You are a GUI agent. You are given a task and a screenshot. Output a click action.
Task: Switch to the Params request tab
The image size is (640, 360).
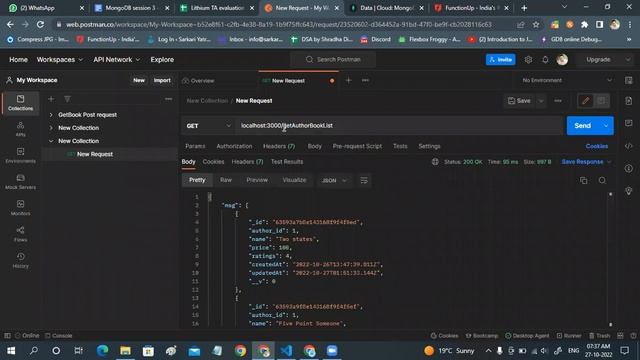[195, 146]
